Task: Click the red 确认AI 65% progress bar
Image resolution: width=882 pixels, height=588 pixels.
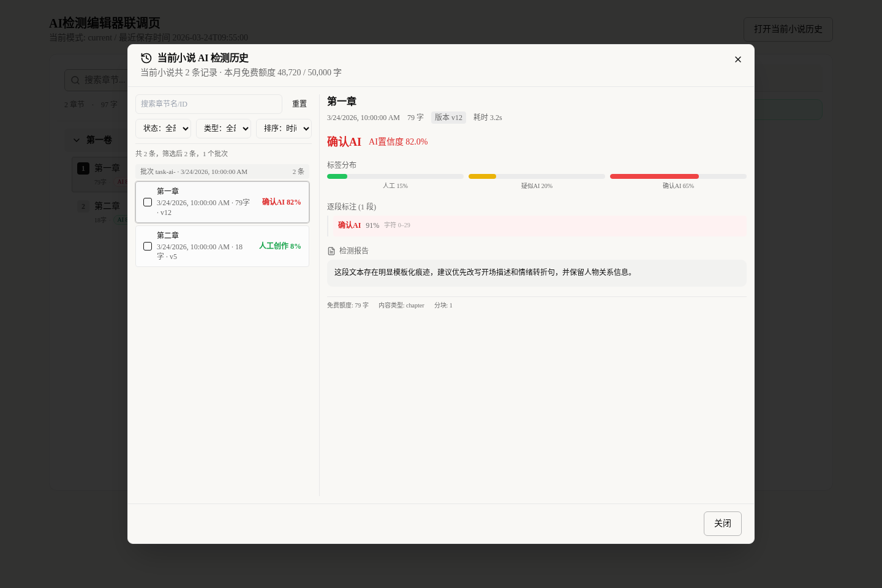Action: pos(654,176)
